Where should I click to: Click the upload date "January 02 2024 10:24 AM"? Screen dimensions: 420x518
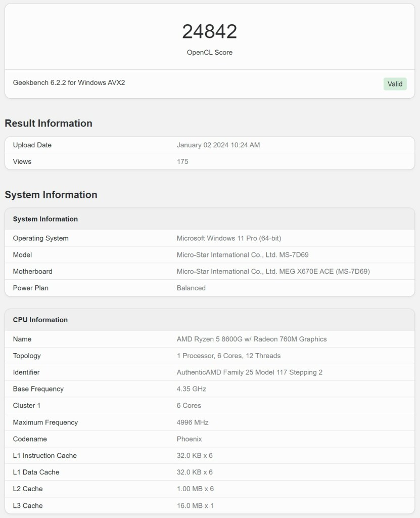(218, 145)
